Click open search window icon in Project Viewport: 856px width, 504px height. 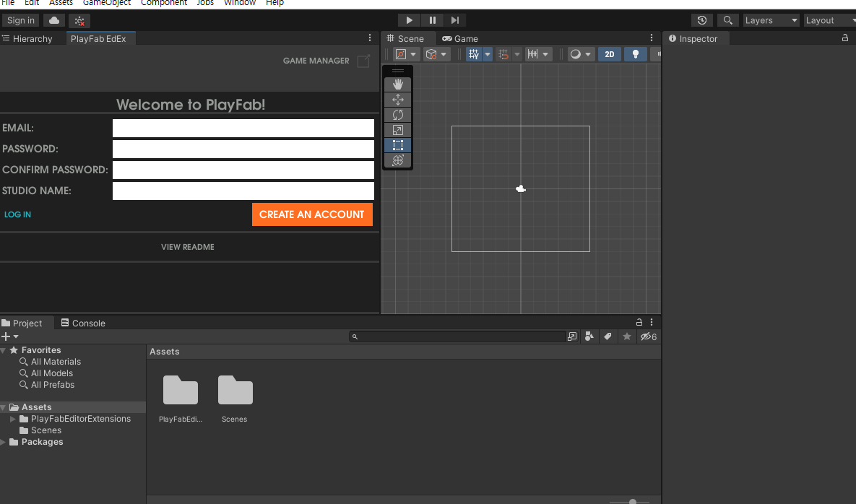pos(571,336)
